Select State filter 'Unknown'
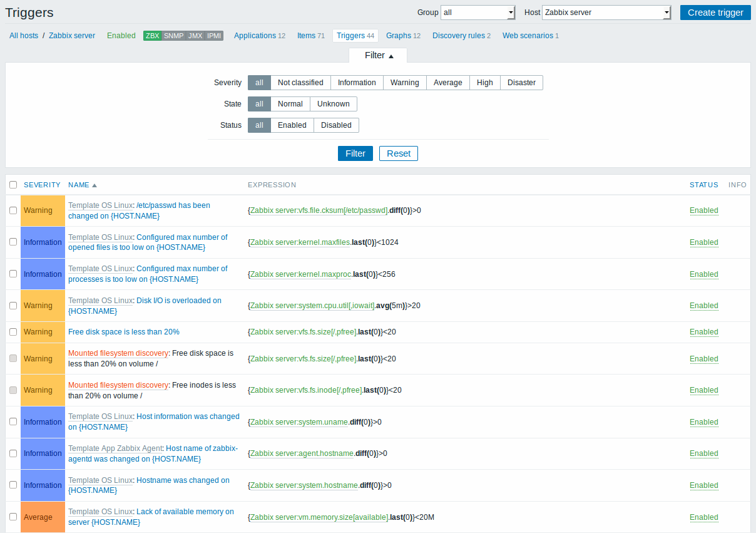 pyautogui.click(x=334, y=104)
